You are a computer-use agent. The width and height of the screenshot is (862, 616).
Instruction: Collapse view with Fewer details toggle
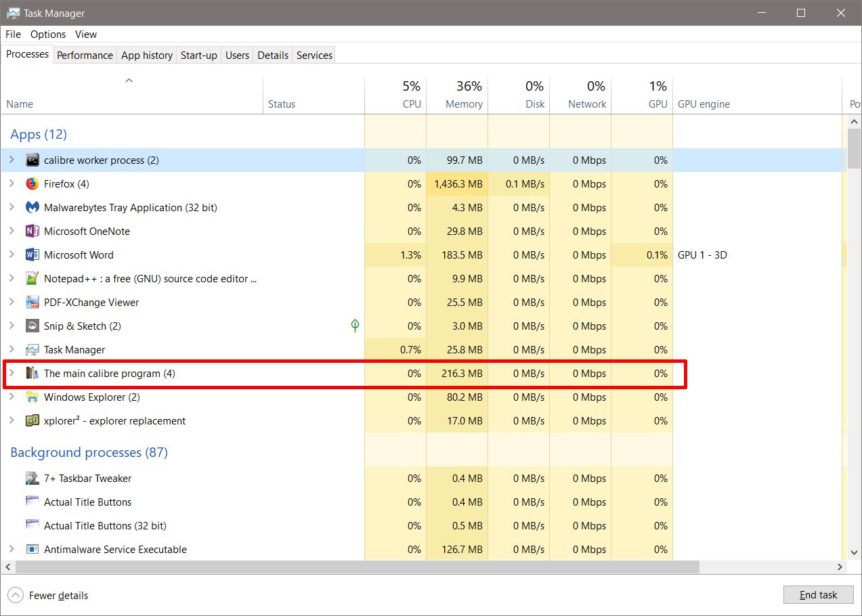pyautogui.click(x=15, y=596)
